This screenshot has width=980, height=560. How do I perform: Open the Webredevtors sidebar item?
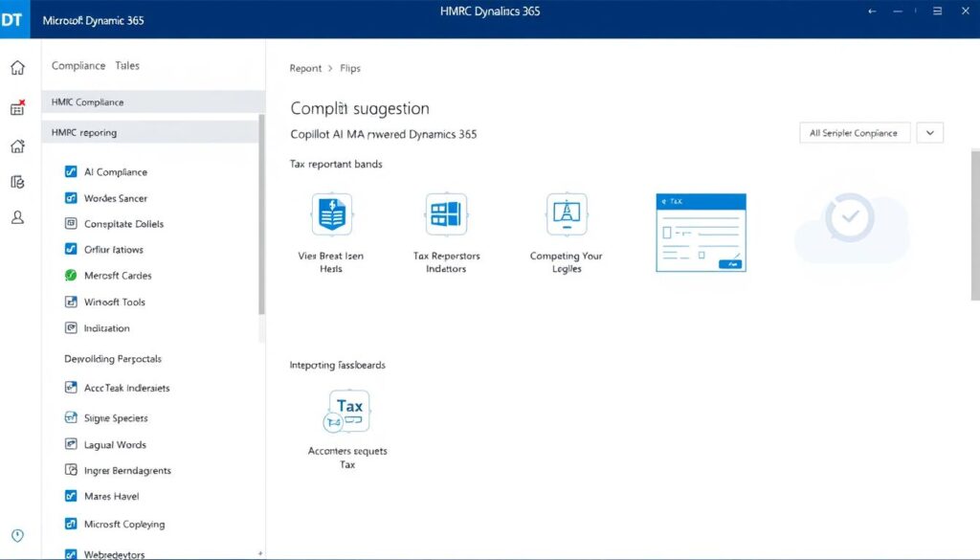[x=114, y=554]
